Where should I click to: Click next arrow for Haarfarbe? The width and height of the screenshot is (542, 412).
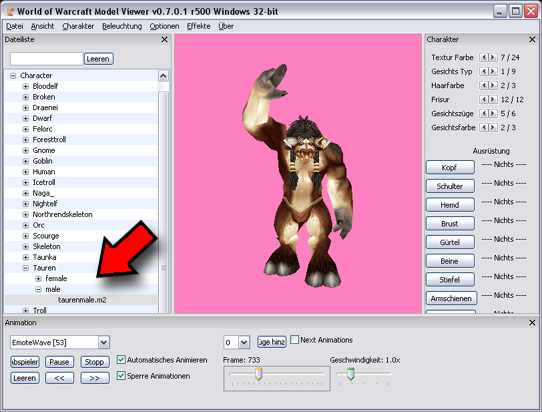[x=493, y=85]
